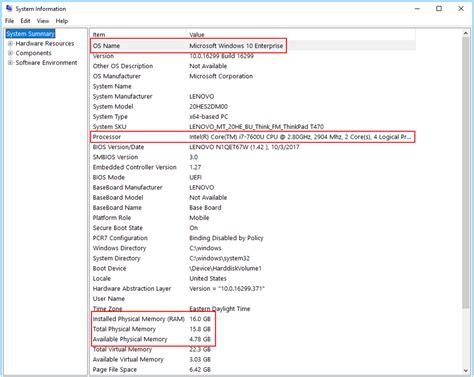This screenshot has height=377, width=474.
Task: Select the Windows Directory row
Action: [253, 248]
